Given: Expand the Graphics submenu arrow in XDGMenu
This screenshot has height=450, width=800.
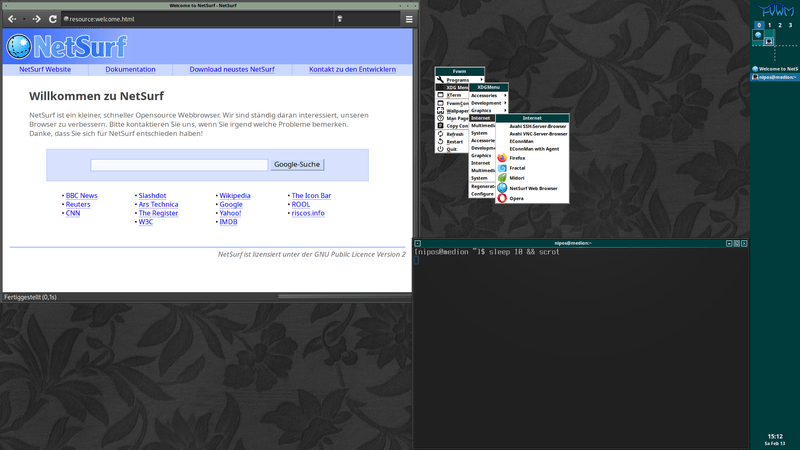Looking at the screenshot, I should (x=505, y=110).
